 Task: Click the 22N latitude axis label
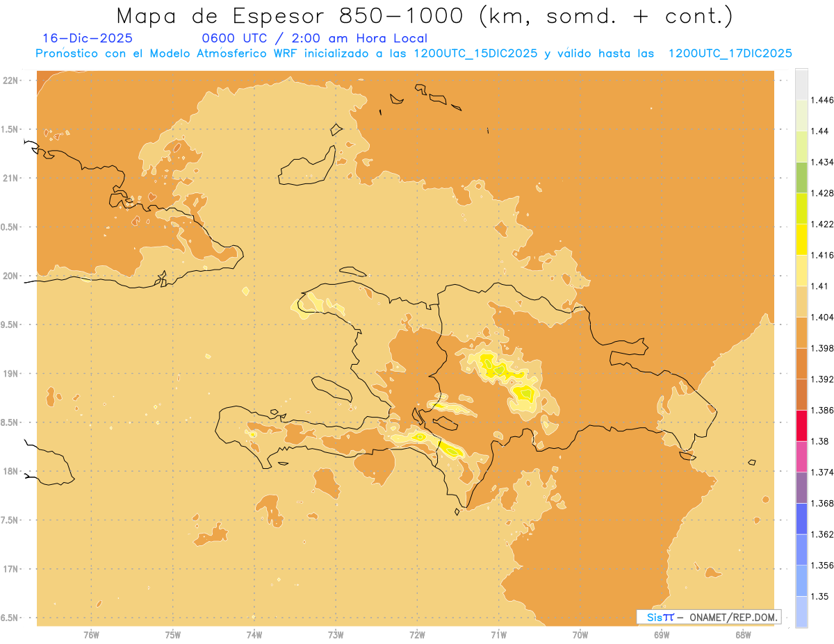click(10, 81)
